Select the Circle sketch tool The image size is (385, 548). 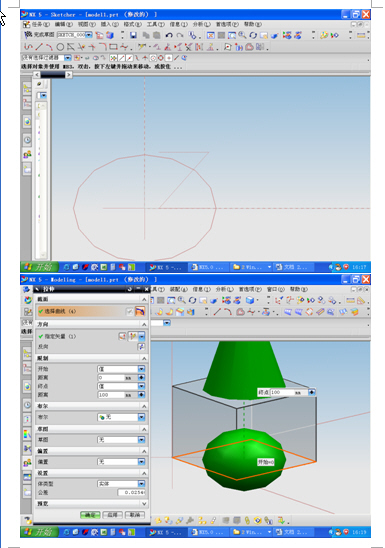[x=60, y=47]
